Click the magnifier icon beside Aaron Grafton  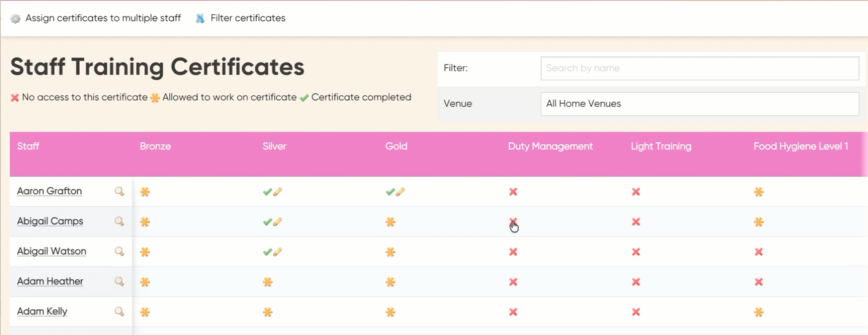tap(120, 191)
